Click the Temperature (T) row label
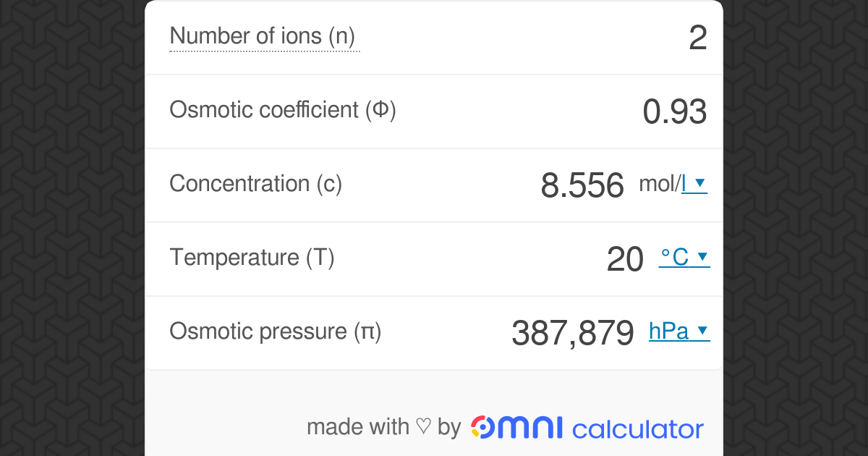The width and height of the screenshot is (868, 456). pyautogui.click(x=252, y=258)
